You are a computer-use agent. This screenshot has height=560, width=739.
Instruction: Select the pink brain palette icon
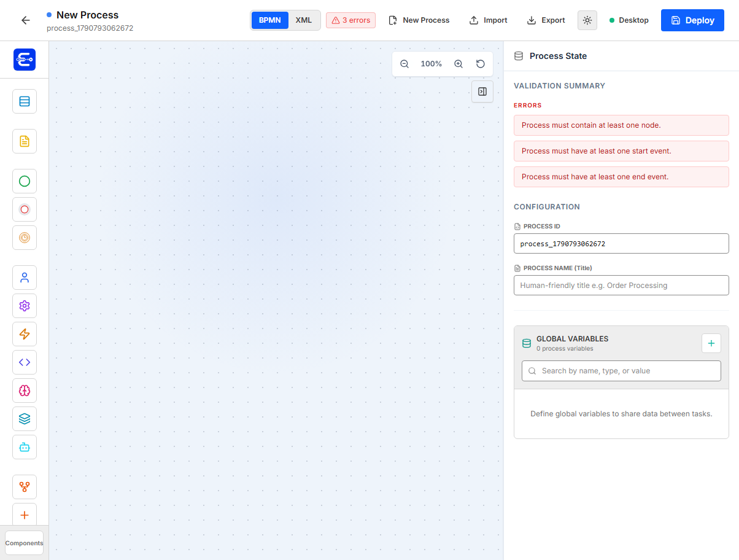coord(25,391)
